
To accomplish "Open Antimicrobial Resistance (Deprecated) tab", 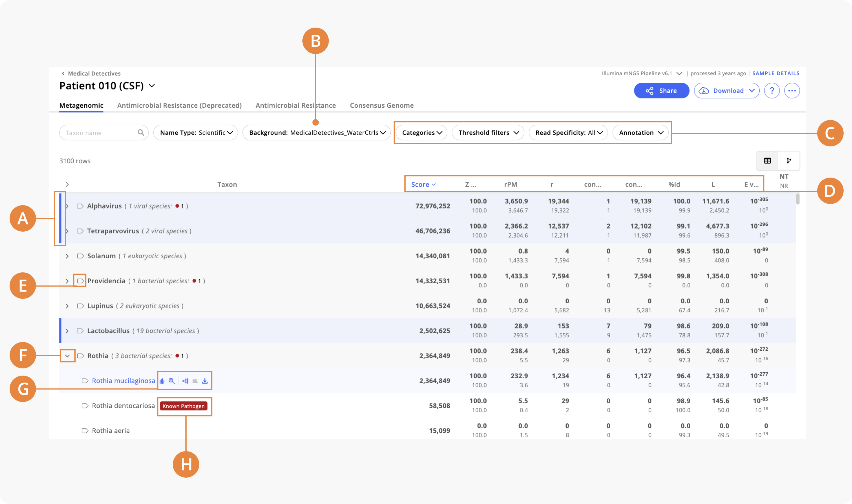I will [x=179, y=105].
